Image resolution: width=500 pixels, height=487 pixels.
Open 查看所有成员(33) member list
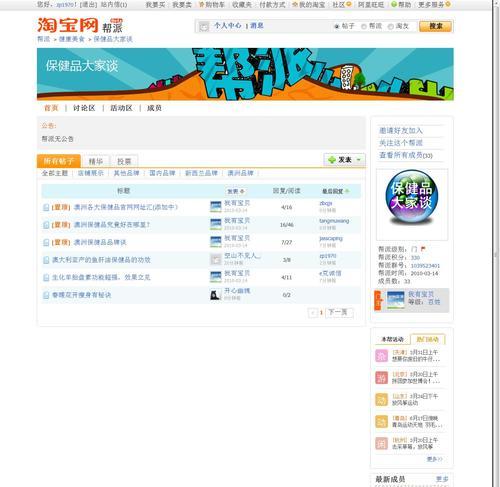[x=406, y=155]
